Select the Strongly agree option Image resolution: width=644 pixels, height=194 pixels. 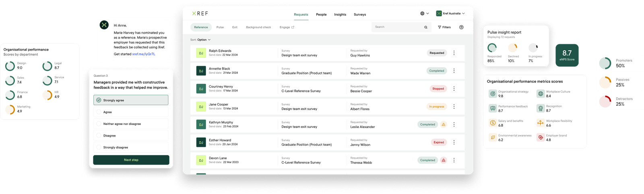[x=131, y=100]
